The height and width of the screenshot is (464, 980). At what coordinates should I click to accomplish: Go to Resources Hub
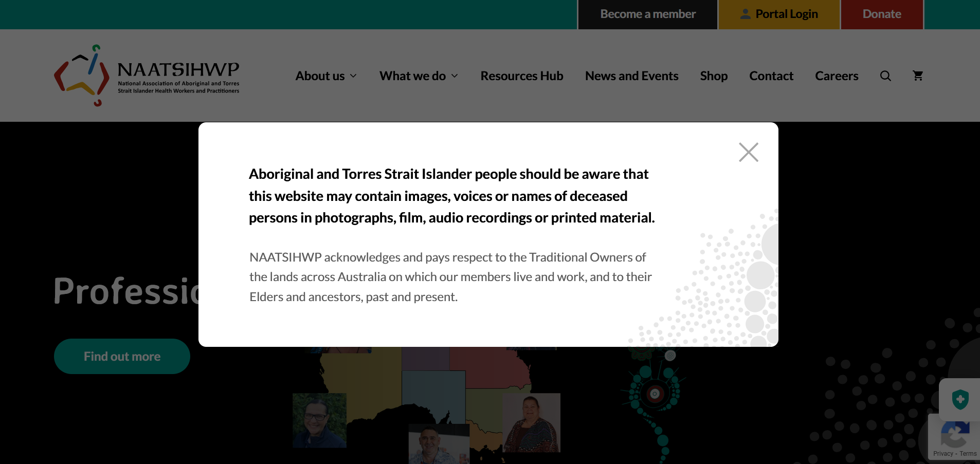[x=521, y=76]
